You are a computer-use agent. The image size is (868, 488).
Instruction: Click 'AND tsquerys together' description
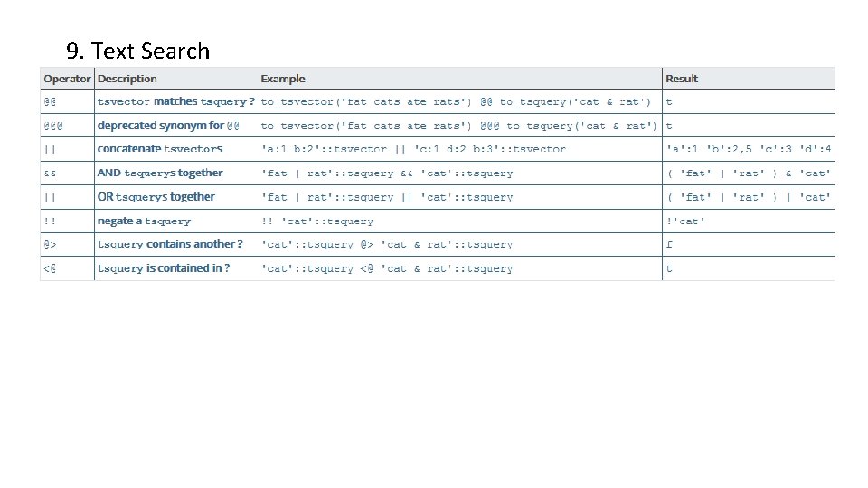(x=160, y=173)
